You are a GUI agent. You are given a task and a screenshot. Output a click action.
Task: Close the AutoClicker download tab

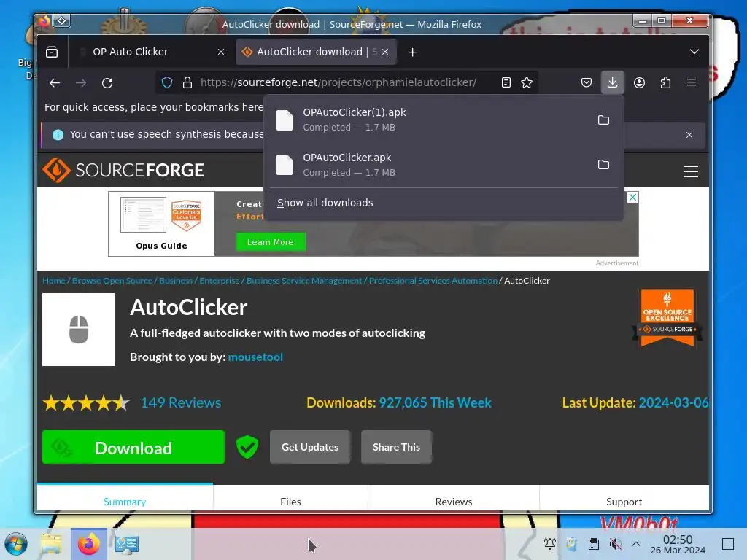point(385,52)
